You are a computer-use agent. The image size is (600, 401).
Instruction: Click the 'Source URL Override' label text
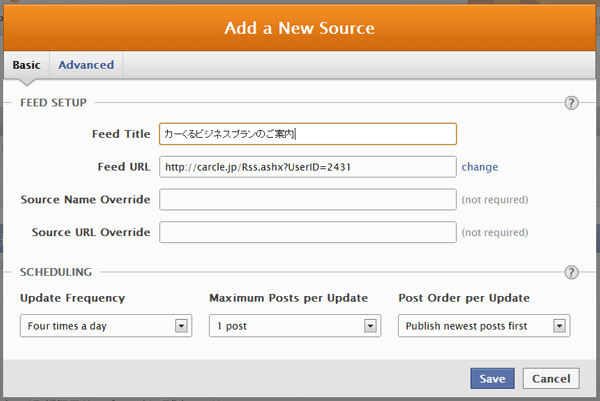(91, 232)
